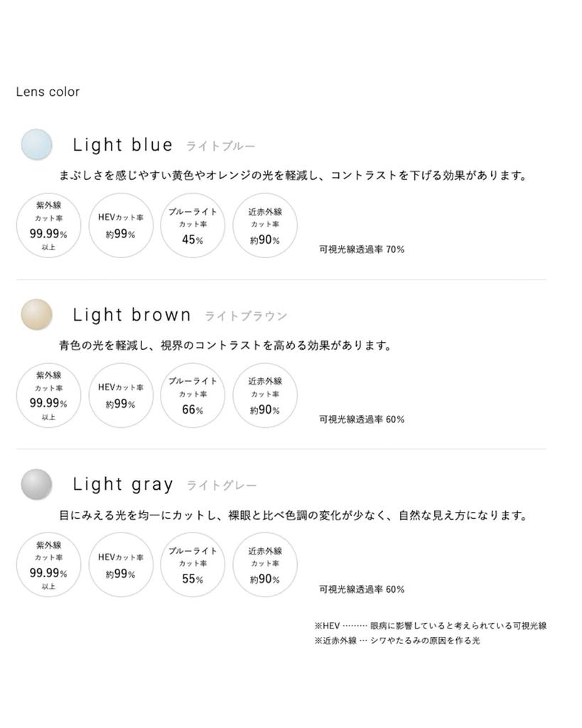Click Light brown near-infrared 90% badge
This screenshot has width=582, height=728.
(x=265, y=395)
